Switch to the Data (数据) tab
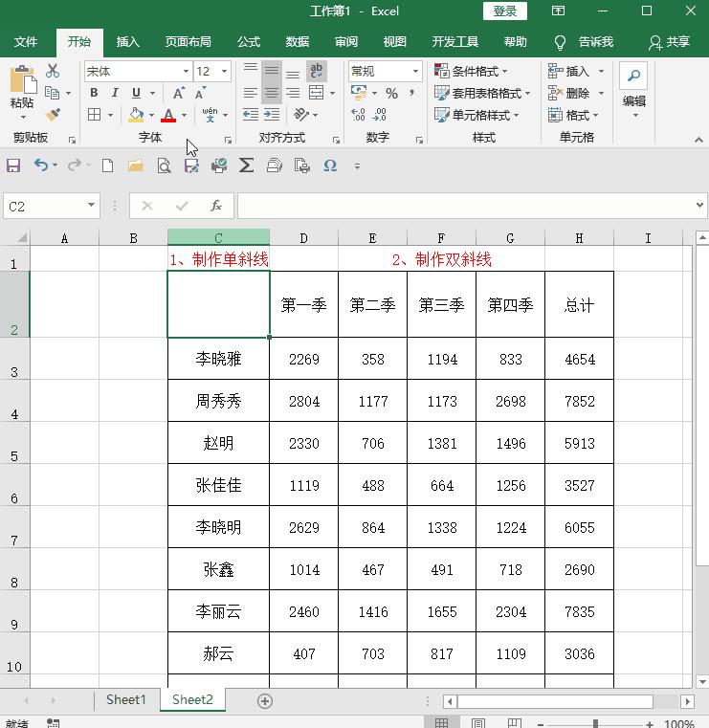Viewport: 709px width, 728px height. (298, 42)
